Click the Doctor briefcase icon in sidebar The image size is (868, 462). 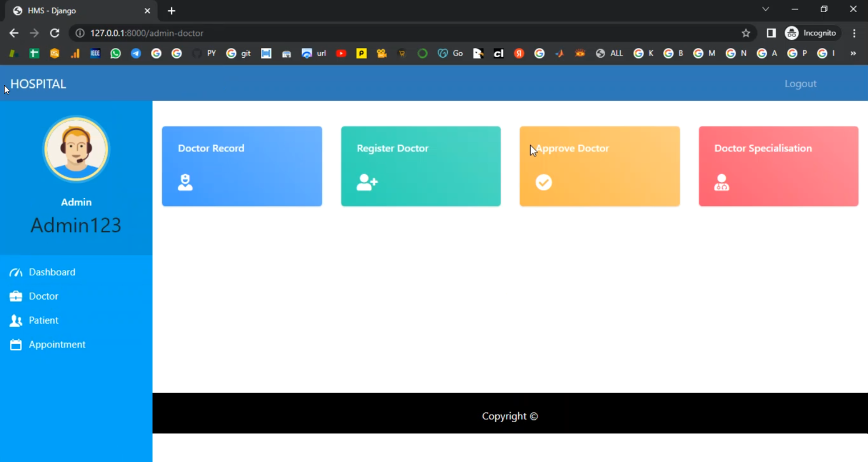pyautogui.click(x=16, y=297)
